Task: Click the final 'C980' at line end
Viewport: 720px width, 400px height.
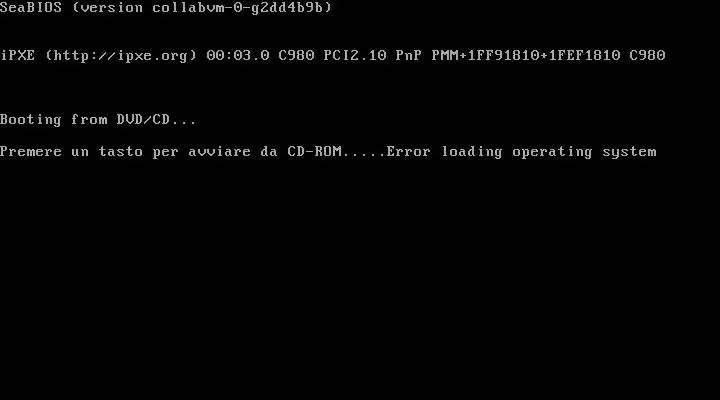Action: click(647, 55)
